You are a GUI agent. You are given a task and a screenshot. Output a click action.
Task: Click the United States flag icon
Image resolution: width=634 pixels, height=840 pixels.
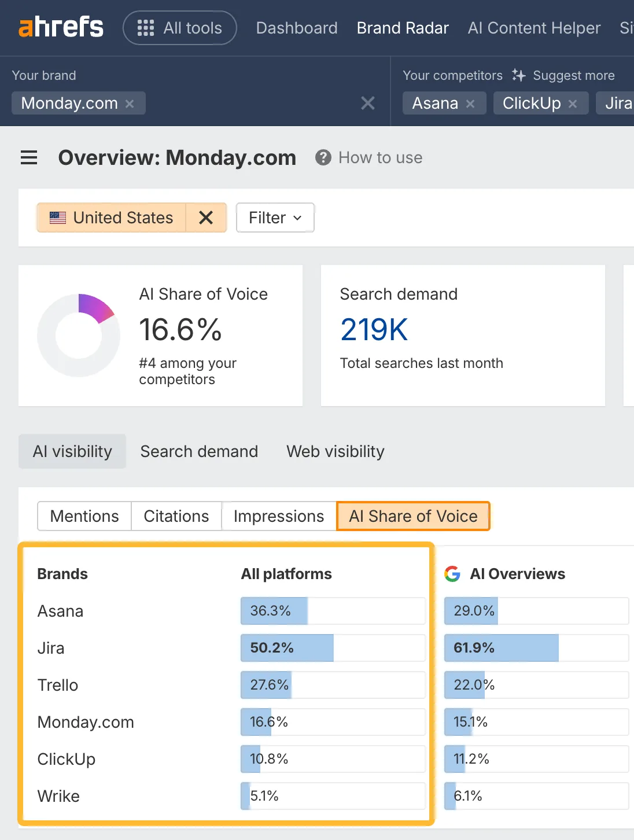pyautogui.click(x=58, y=218)
